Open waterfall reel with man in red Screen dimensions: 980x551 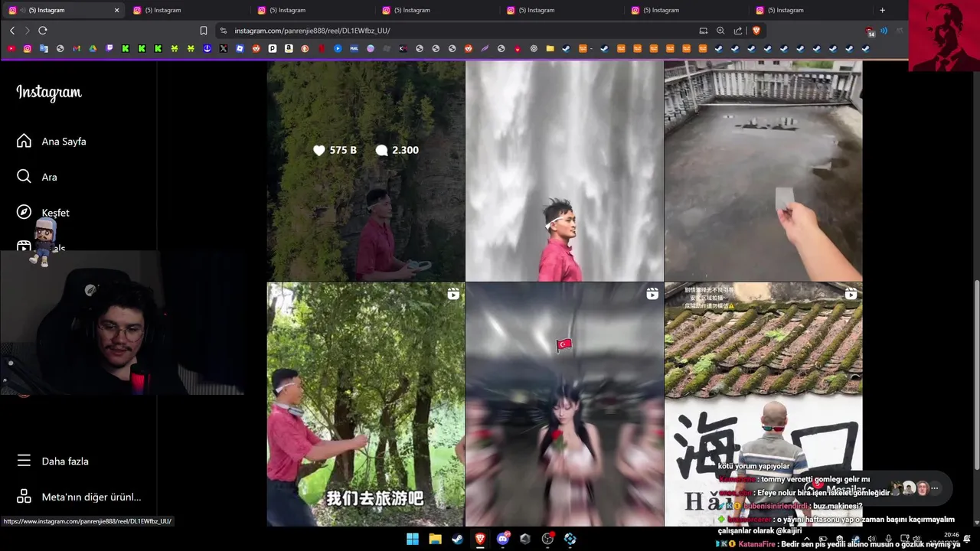[564, 171]
